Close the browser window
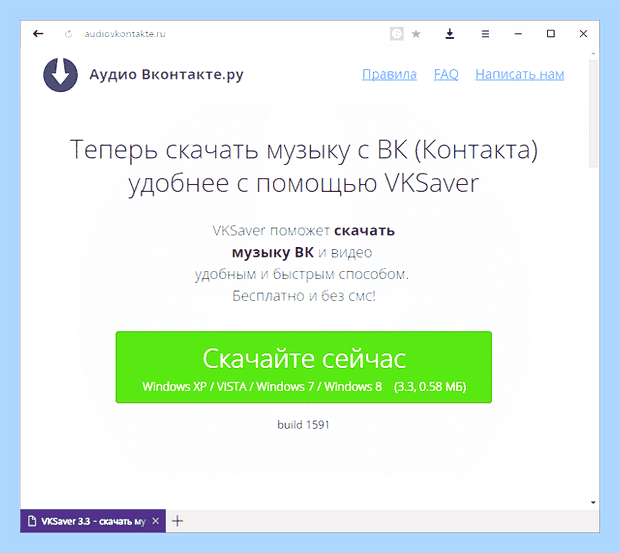 pyautogui.click(x=583, y=34)
